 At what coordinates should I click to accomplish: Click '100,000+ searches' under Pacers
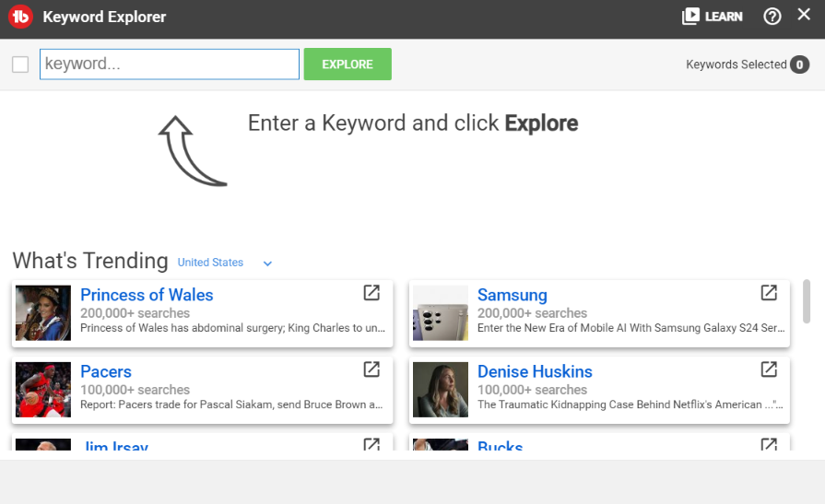135,390
